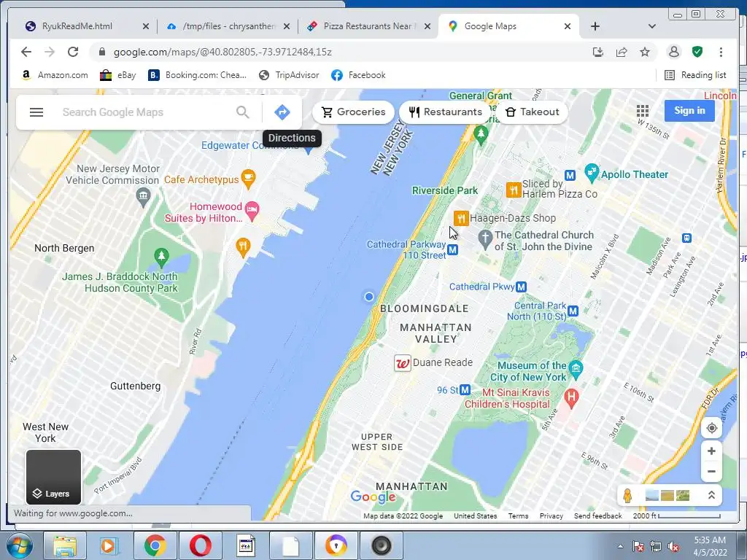Open Opera from the taskbar

coord(201,545)
